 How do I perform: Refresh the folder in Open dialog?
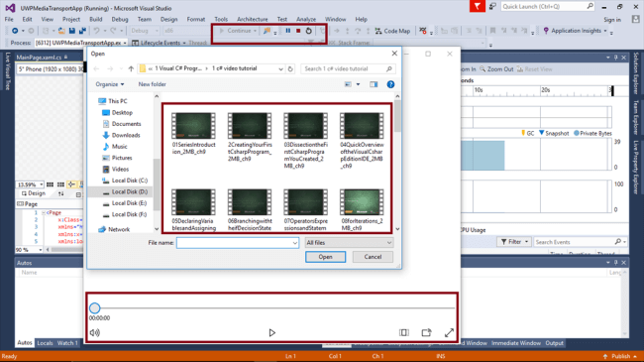[x=290, y=68]
